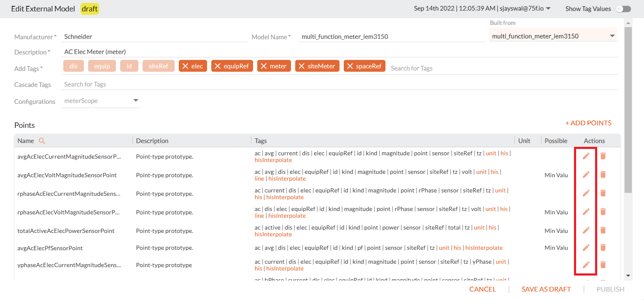This screenshot has height=300, width=644.
Task: Click the scrollbar down arrow
Action: tap(628, 276)
